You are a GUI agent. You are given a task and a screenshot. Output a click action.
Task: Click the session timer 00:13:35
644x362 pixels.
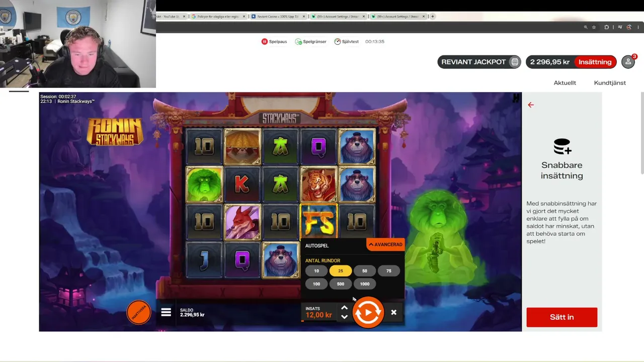[375, 42]
